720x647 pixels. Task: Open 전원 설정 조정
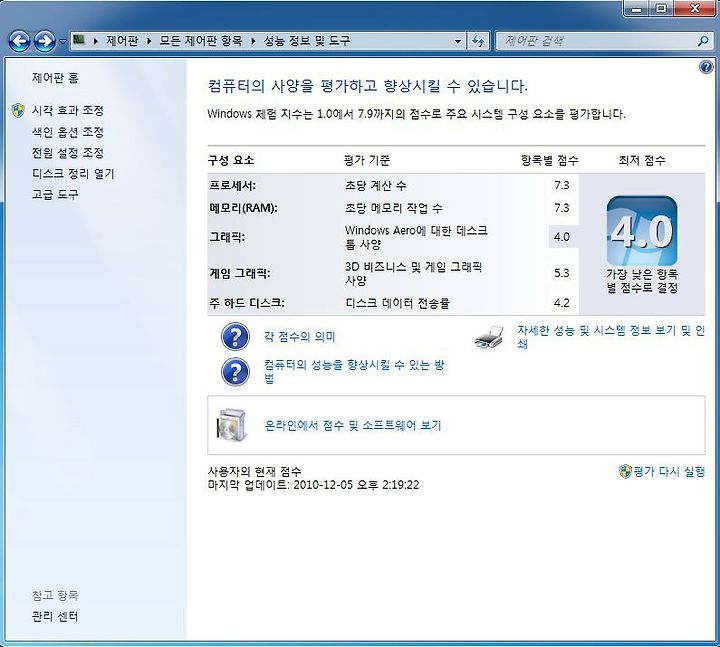pos(68,152)
